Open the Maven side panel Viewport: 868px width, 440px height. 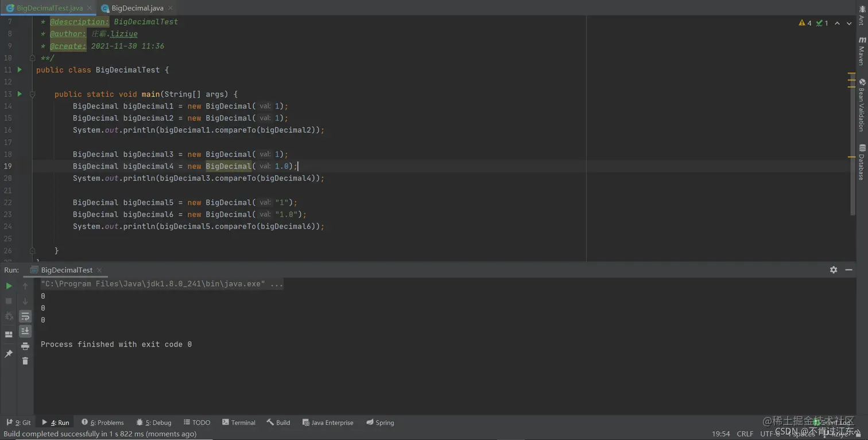(x=862, y=51)
